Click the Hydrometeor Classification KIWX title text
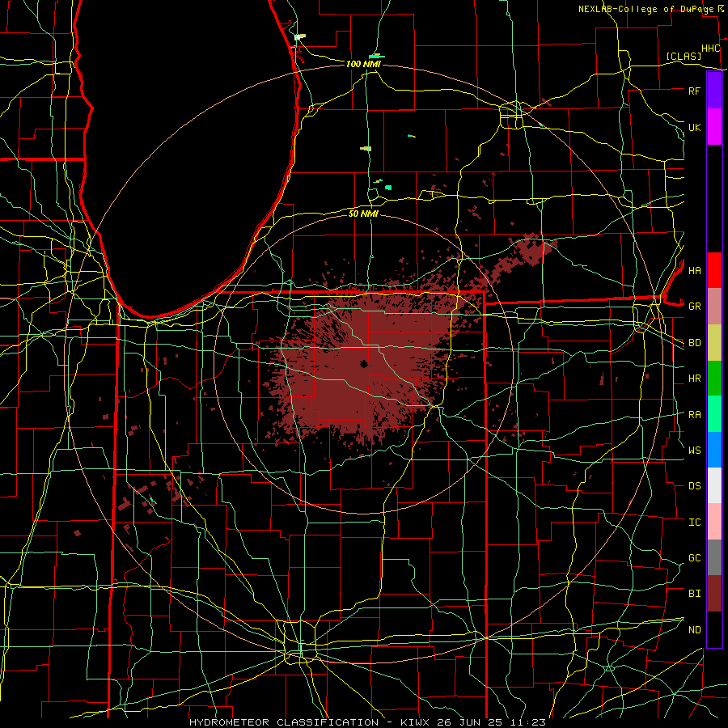 [x=366, y=722]
